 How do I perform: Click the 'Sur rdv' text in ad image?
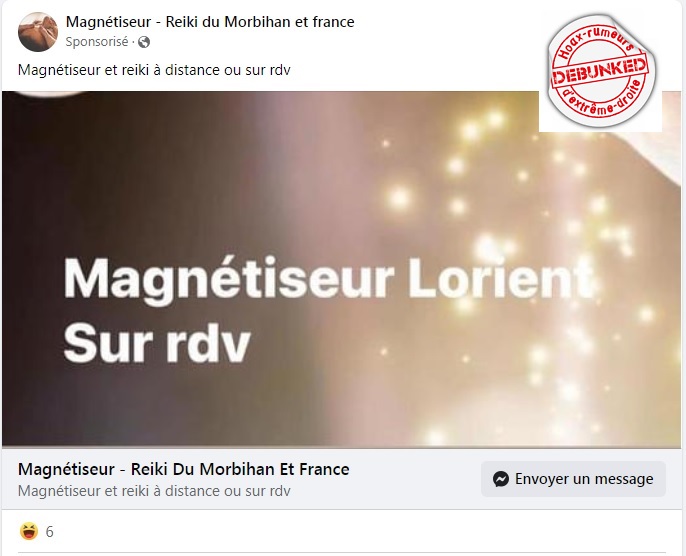coord(157,344)
